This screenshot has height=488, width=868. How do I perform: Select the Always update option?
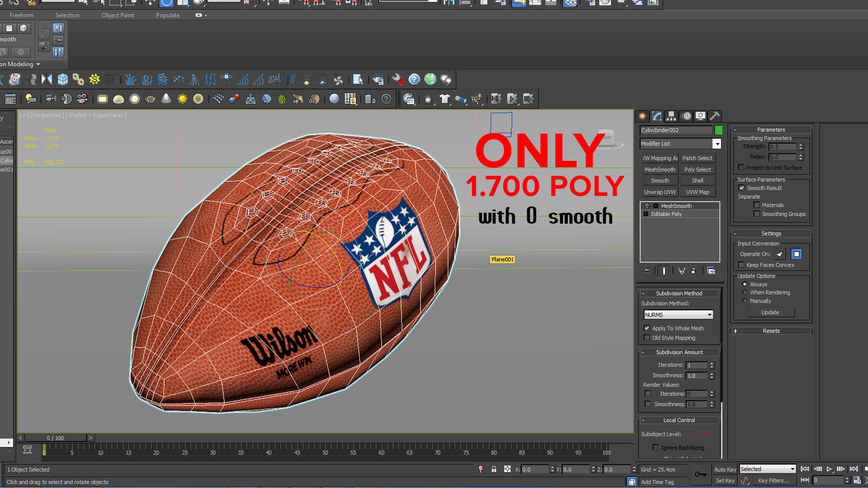[745, 284]
